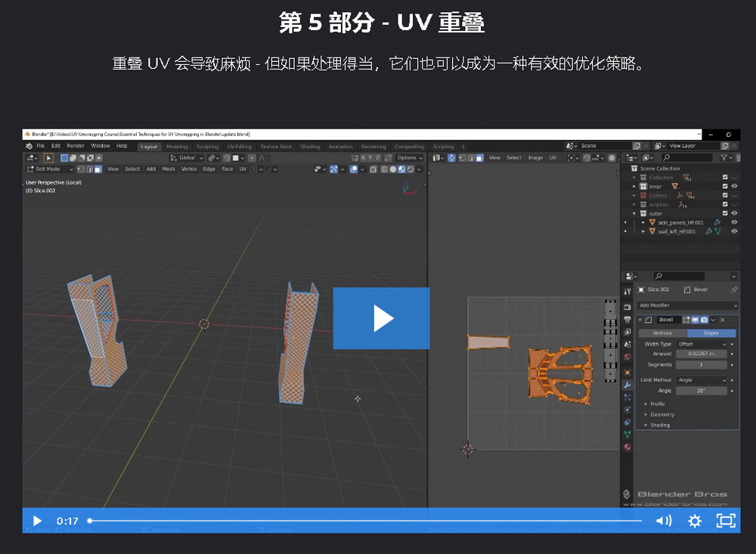Open the Help menu
This screenshot has height=554, width=756.
(122, 146)
